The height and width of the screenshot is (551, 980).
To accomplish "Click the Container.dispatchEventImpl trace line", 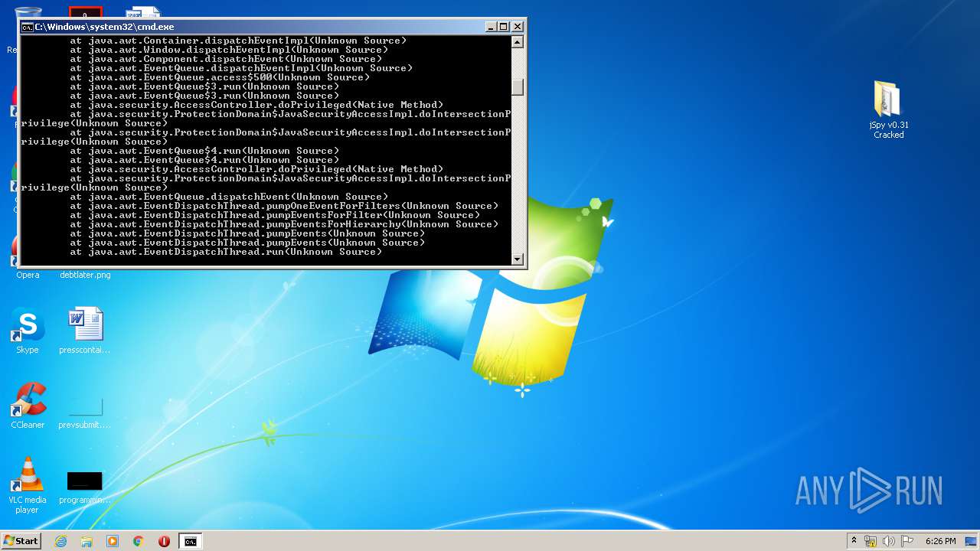I will pos(239,41).
